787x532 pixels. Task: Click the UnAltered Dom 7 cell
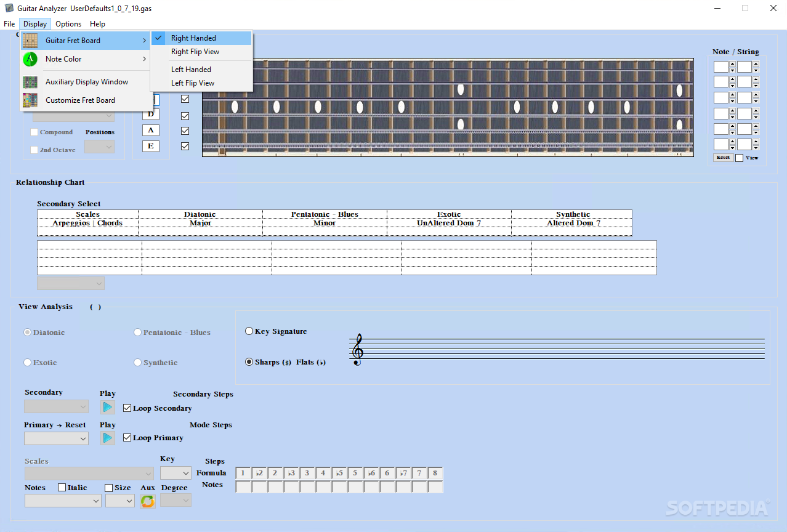click(449, 223)
